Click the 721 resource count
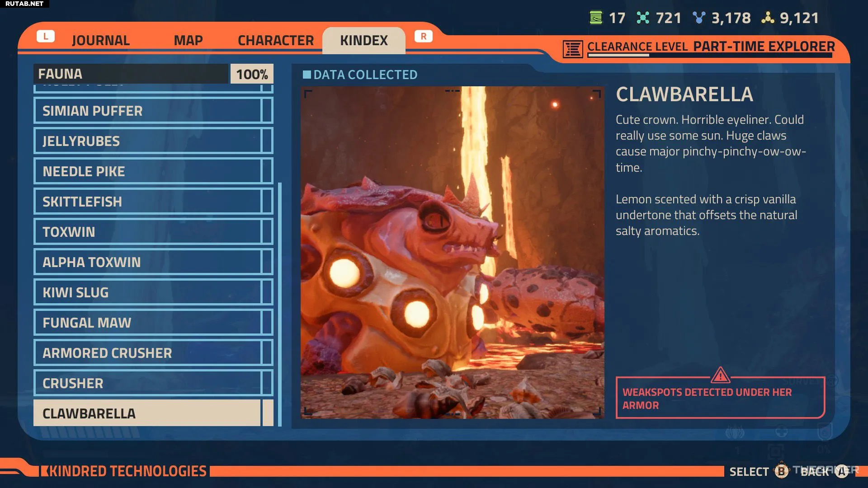 point(669,18)
